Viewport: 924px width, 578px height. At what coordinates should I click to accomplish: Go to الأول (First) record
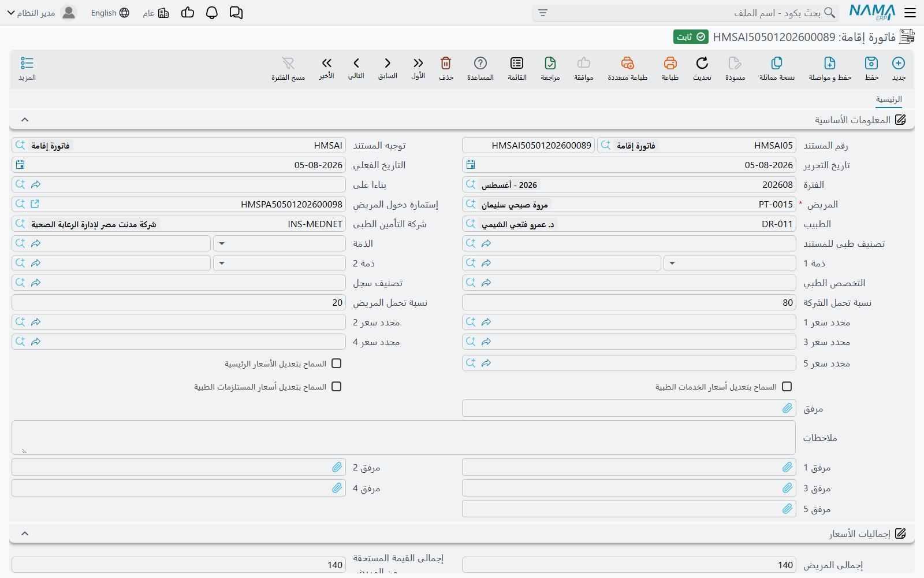click(x=418, y=63)
